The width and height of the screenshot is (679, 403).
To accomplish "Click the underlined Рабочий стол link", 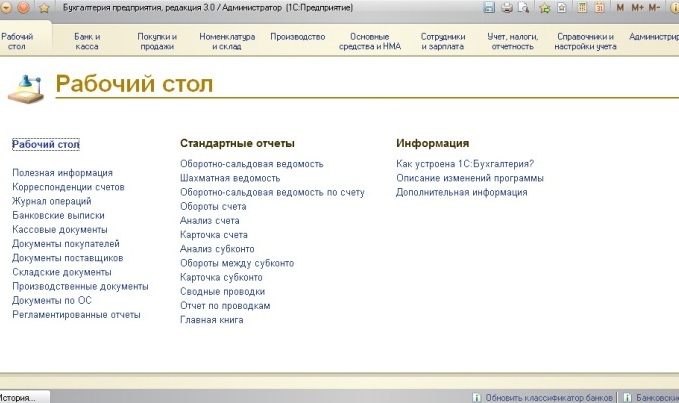I will pyautogui.click(x=46, y=144).
